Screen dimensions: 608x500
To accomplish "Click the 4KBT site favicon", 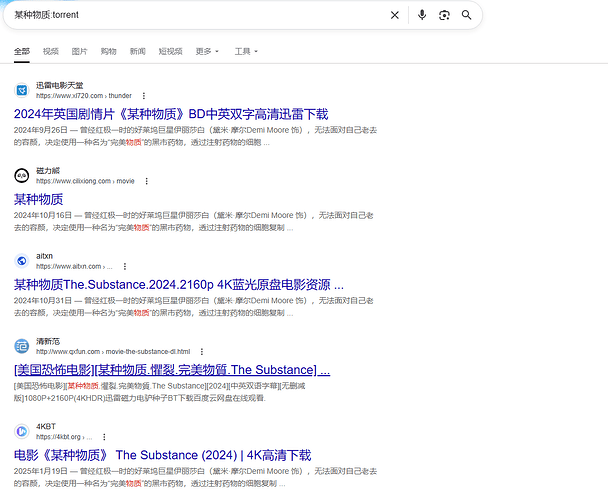I will point(22,432).
